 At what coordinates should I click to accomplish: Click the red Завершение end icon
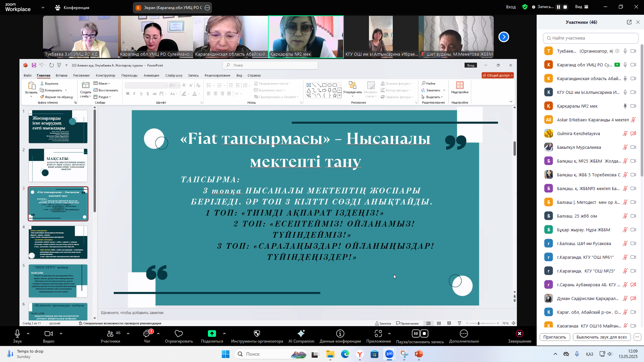click(x=519, y=334)
